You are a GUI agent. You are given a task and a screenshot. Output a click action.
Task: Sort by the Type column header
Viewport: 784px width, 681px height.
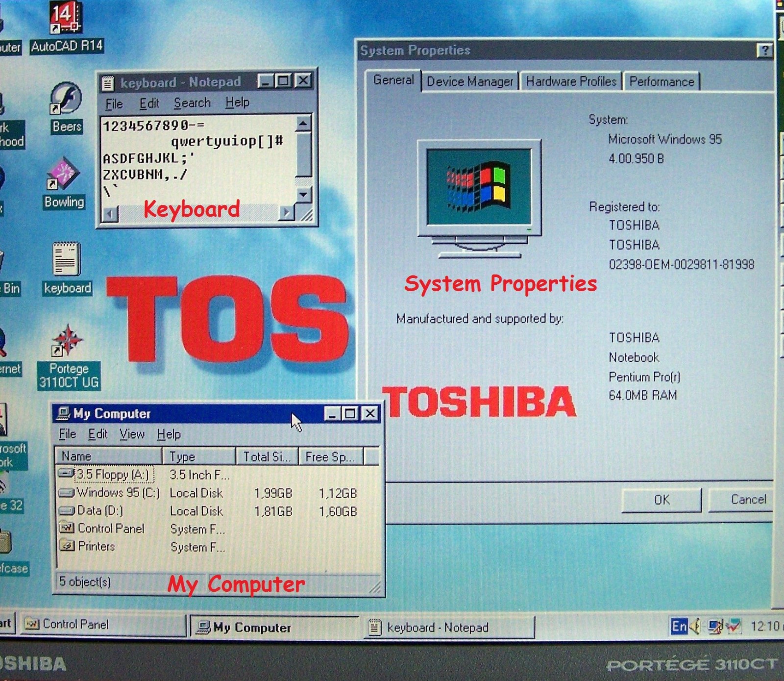198,456
